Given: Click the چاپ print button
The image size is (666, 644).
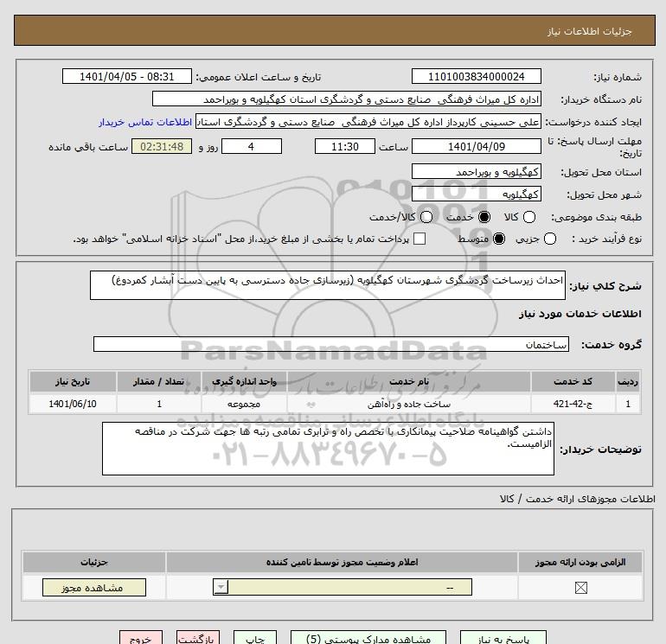Looking at the screenshot, I should coord(255,638).
